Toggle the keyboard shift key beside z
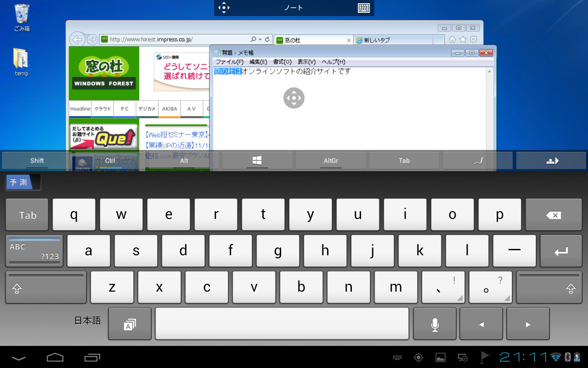588x368 pixels. tap(46, 287)
